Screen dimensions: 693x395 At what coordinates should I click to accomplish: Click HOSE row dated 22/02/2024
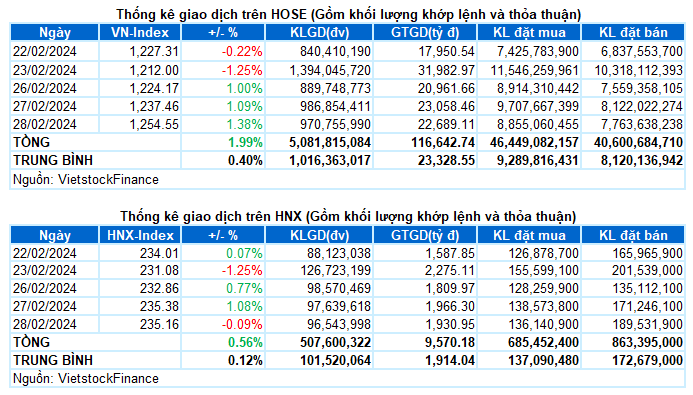pos(347,52)
